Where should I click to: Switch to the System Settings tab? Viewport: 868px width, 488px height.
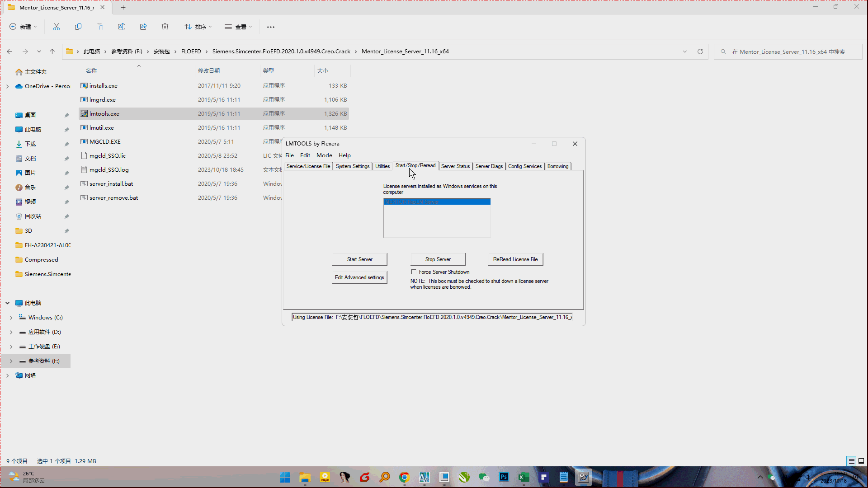353,166
